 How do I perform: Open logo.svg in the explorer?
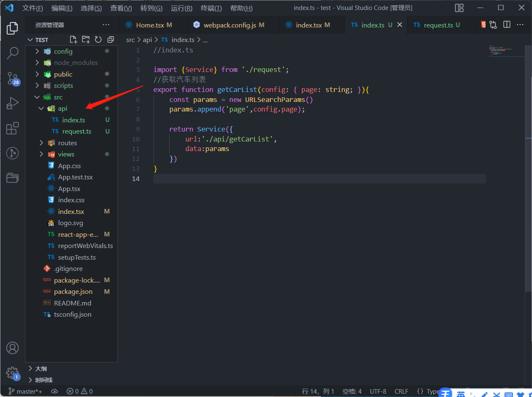[70, 223]
